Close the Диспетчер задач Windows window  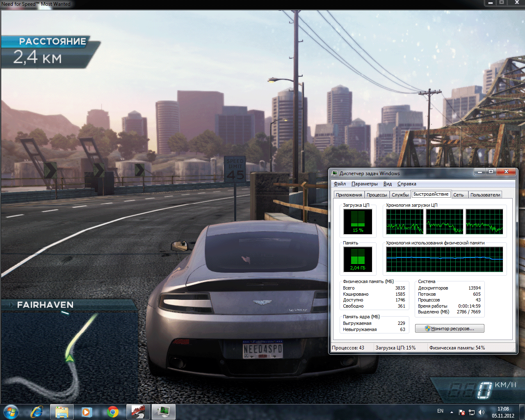(506, 172)
